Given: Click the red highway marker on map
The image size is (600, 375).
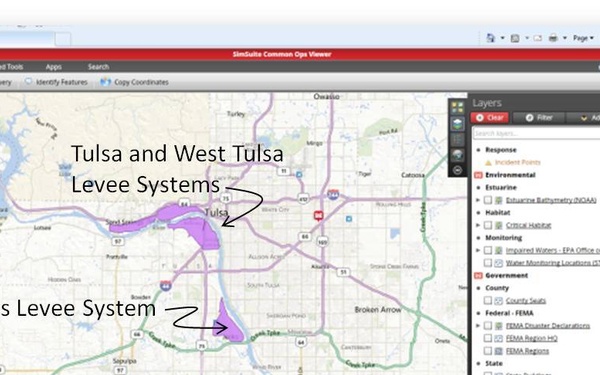Looking at the screenshot, I should (318, 216).
